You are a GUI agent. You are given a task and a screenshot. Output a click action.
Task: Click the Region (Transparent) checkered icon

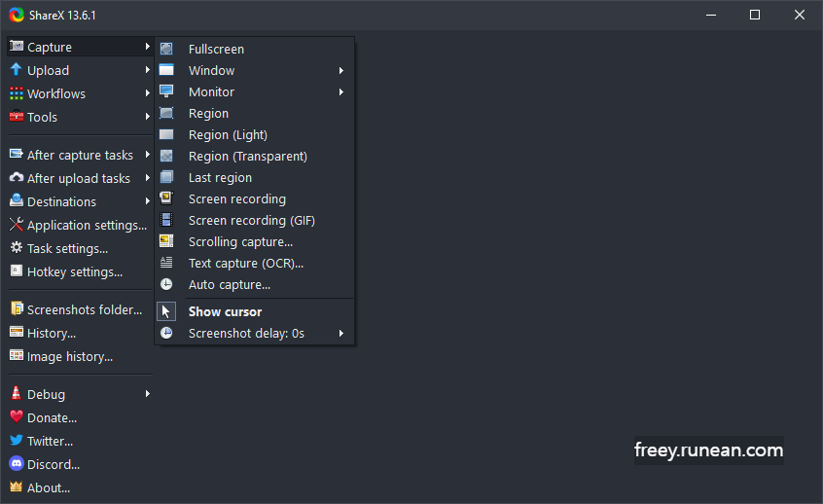166,156
